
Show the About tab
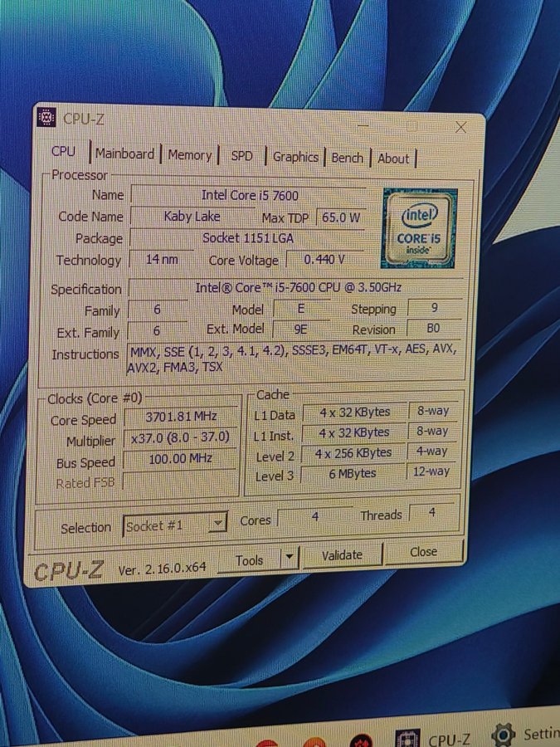coord(393,159)
